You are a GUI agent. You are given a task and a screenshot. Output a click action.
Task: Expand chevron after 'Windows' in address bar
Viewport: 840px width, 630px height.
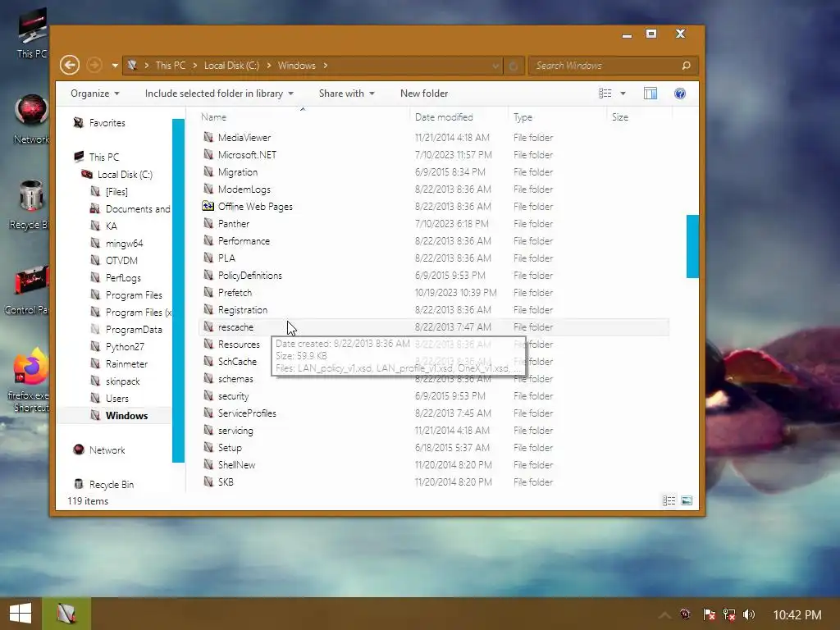click(x=325, y=66)
